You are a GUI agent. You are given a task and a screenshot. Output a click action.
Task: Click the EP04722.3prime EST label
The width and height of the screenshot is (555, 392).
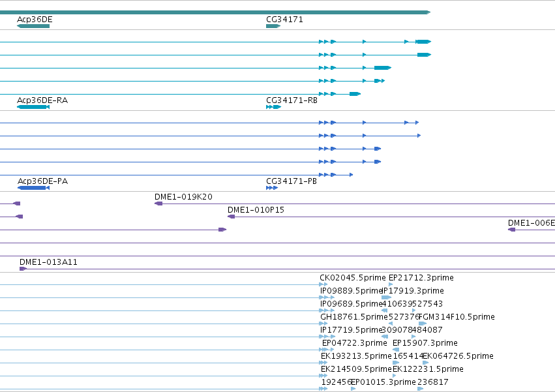point(354,343)
